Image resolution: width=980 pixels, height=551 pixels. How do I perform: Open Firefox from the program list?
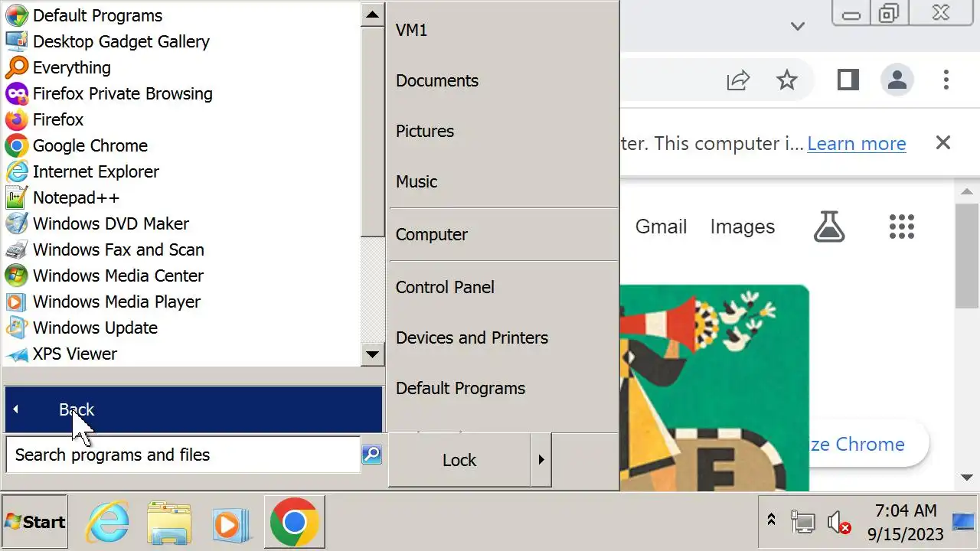click(x=17, y=119)
